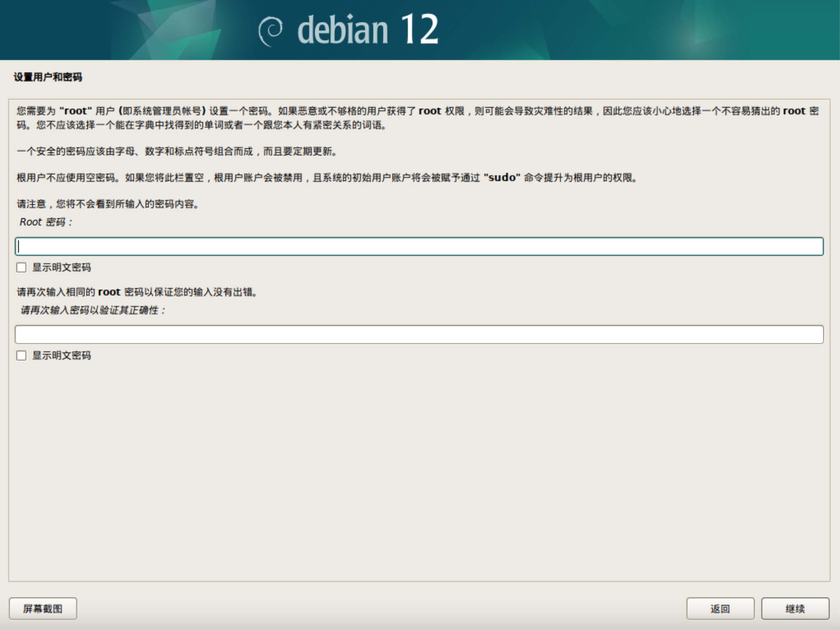The width and height of the screenshot is (840, 630).
Task: Toggle 显示明文密码 checkbox under confirmation field
Action: [22, 356]
